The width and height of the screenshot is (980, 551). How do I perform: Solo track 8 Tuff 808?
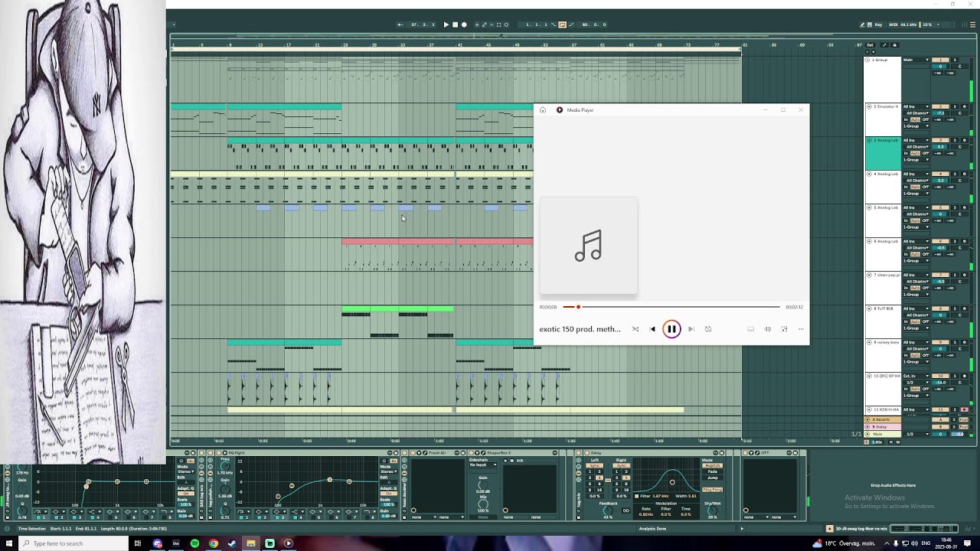[955, 308]
